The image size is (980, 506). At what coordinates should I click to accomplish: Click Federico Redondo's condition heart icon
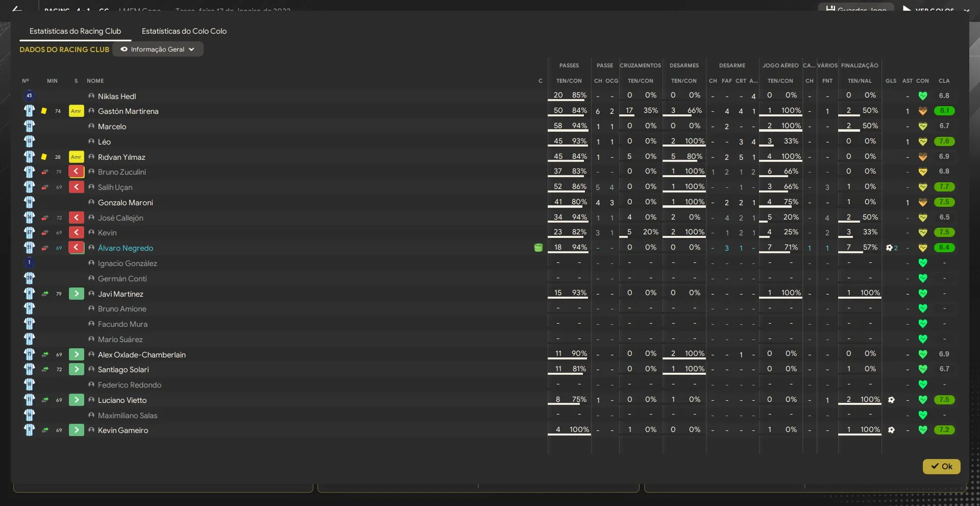tap(923, 384)
